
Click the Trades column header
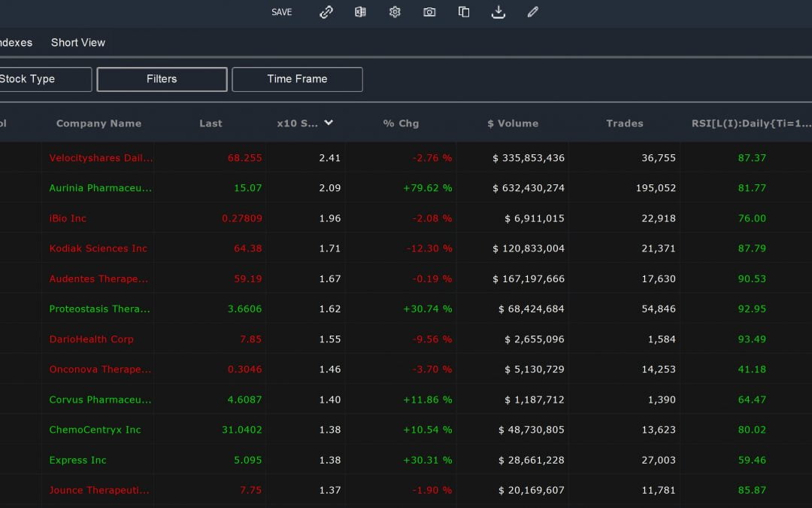624,123
